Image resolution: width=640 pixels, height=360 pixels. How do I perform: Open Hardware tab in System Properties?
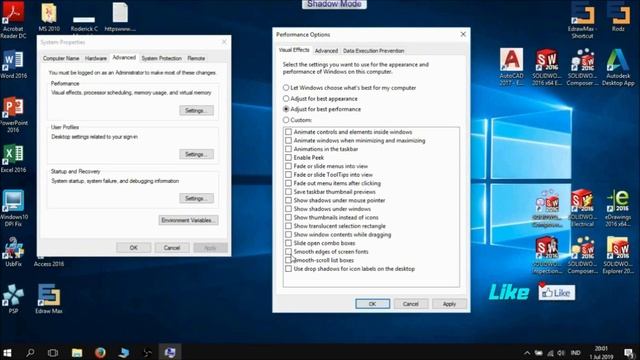coord(96,58)
